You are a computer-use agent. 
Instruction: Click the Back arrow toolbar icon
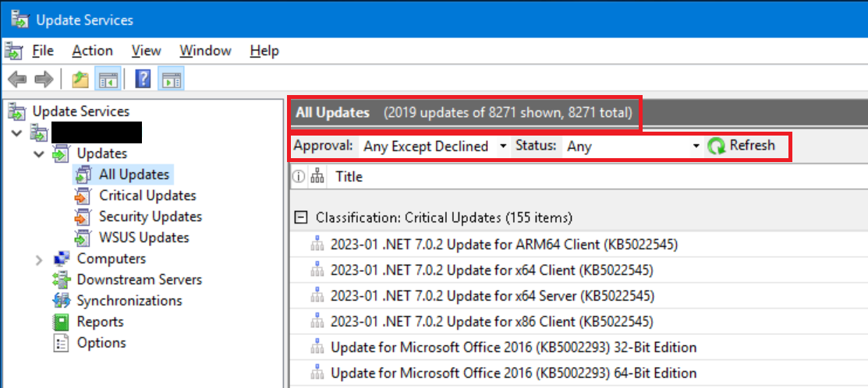point(17,79)
